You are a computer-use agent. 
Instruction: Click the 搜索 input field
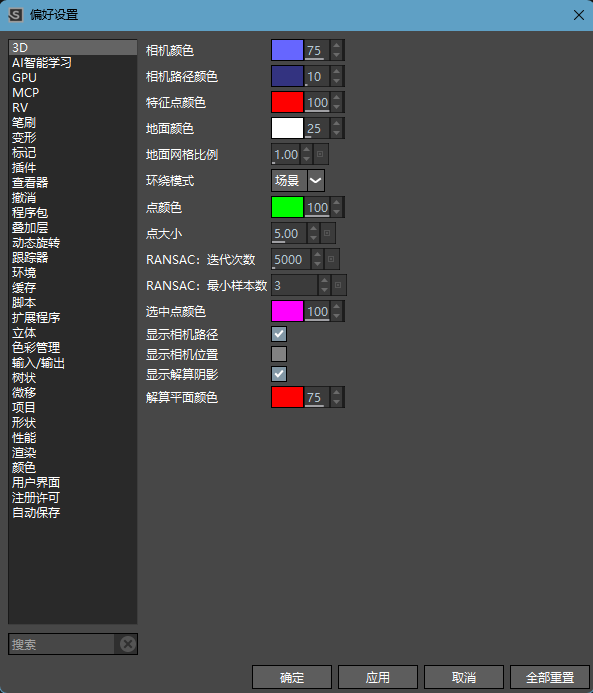click(61, 644)
